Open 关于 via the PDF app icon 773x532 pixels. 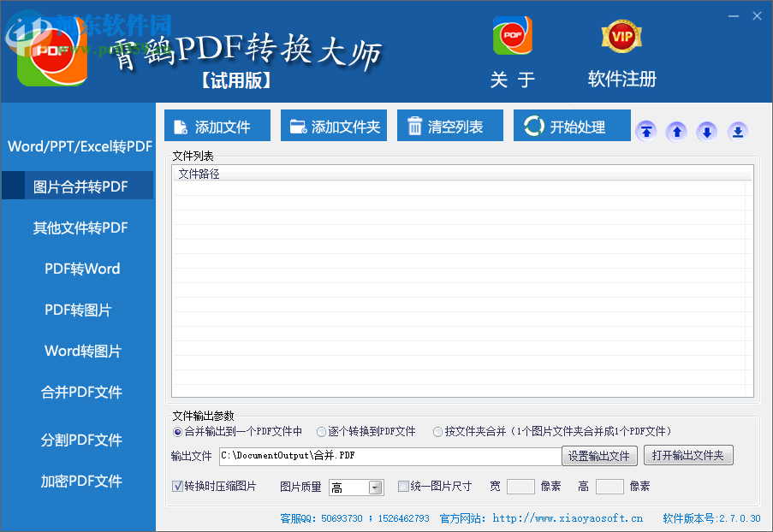512,36
